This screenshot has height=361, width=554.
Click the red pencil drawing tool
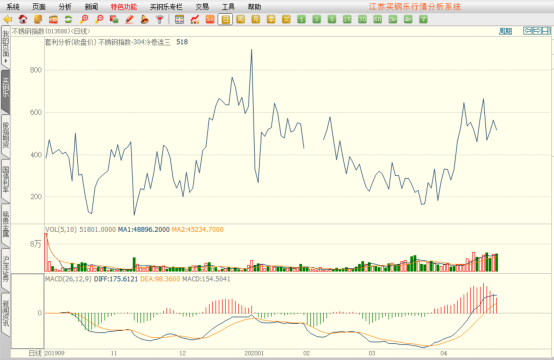pyautogui.click(x=129, y=19)
